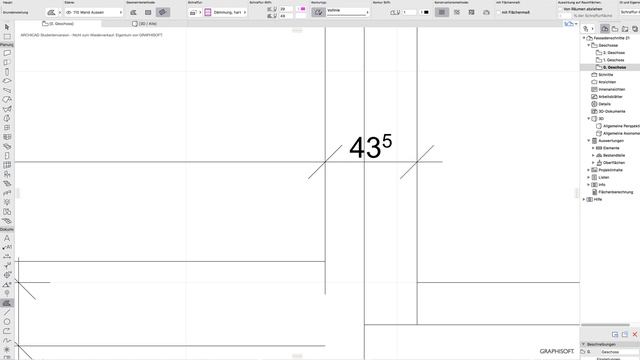The height and width of the screenshot is (360, 640).
Task: Click the fill pen number field showing 29
Action: (x=286, y=9)
